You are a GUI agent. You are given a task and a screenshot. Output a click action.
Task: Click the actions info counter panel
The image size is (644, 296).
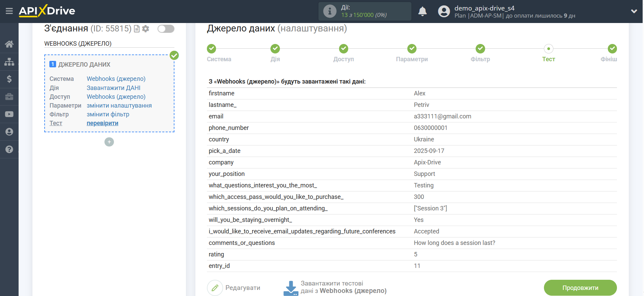tap(364, 12)
